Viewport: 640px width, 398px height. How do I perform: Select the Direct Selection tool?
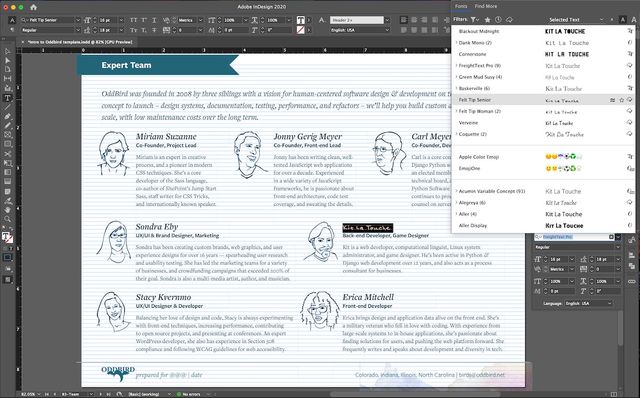pyautogui.click(x=7, y=60)
